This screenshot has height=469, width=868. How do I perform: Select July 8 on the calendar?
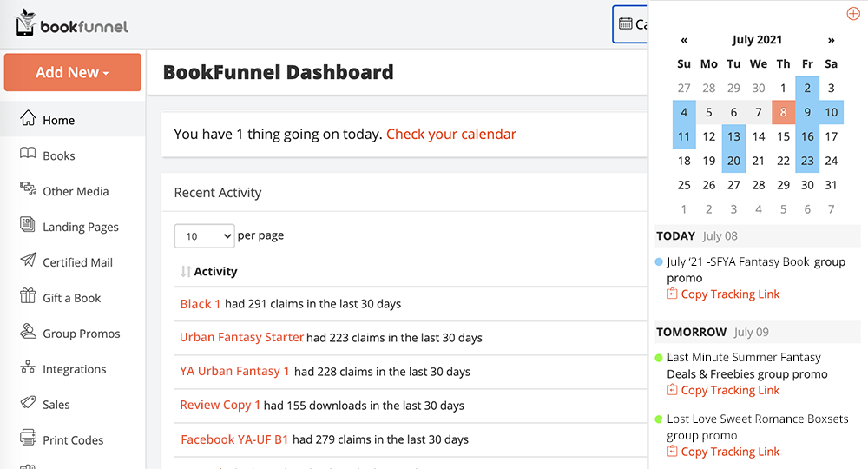pos(783,112)
